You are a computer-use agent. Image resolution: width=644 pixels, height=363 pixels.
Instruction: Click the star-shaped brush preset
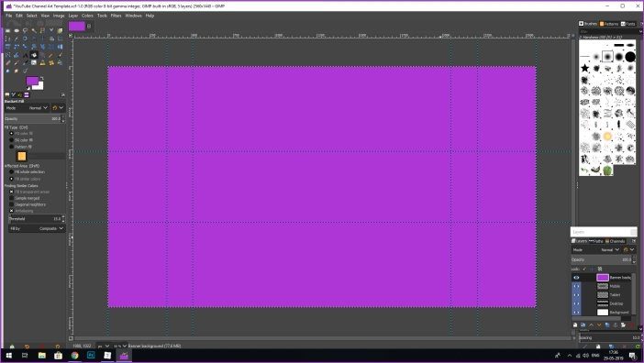(x=585, y=68)
